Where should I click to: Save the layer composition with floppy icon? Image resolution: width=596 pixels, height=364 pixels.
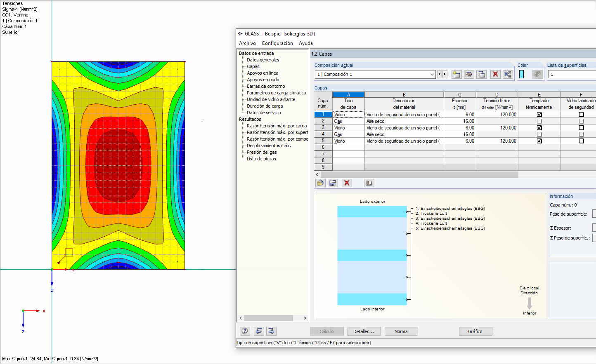click(333, 183)
